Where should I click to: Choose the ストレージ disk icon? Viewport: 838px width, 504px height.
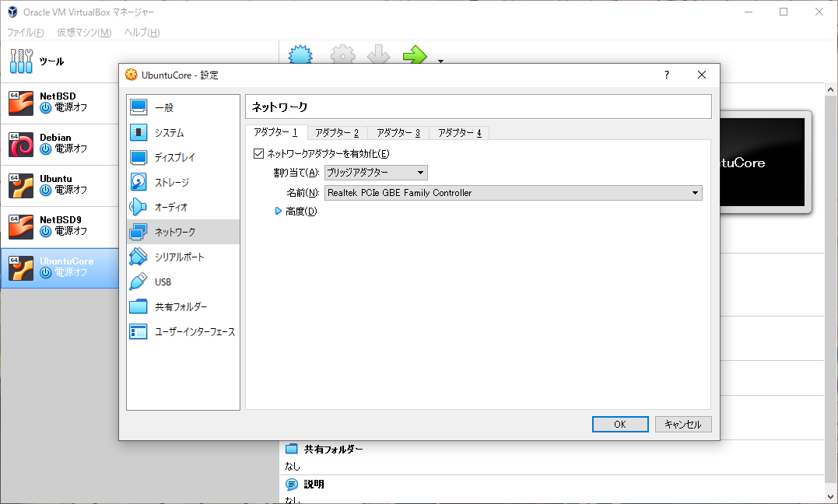(138, 182)
